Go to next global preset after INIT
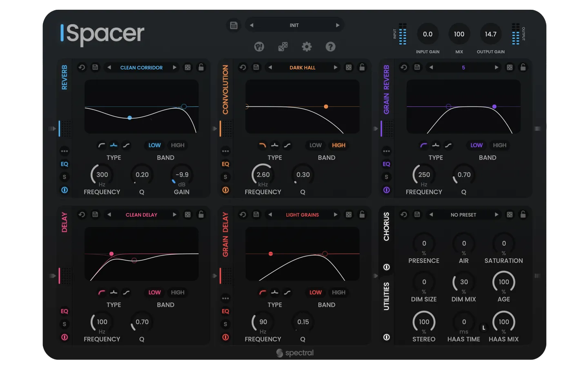Screen dimensions: 588x368 point(338,25)
